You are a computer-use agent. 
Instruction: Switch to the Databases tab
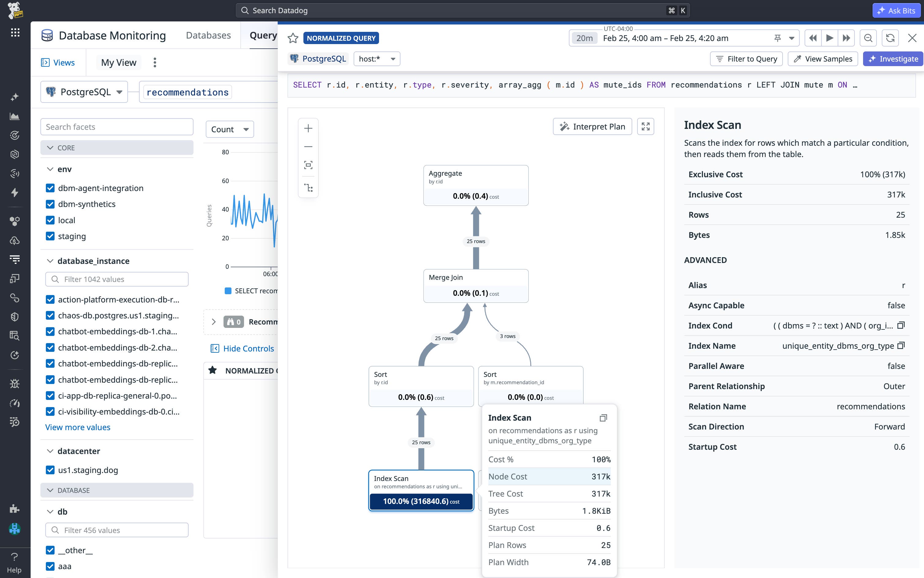point(208,35)
